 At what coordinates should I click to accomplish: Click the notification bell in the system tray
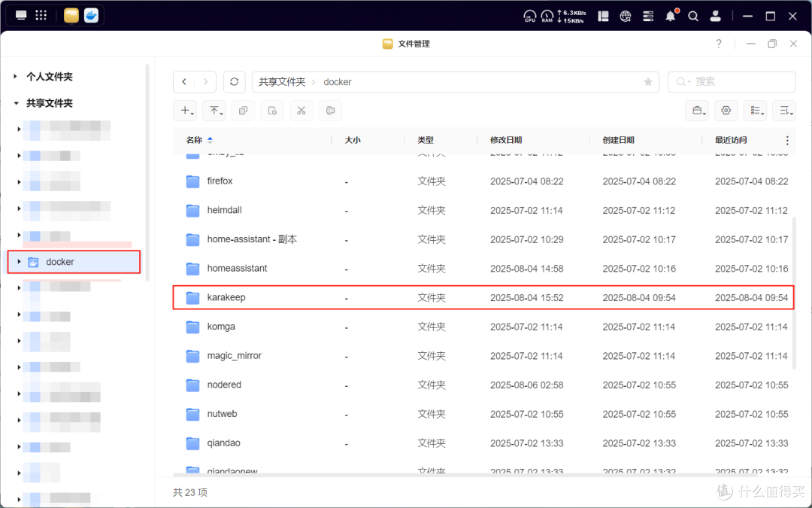(670, 15)
